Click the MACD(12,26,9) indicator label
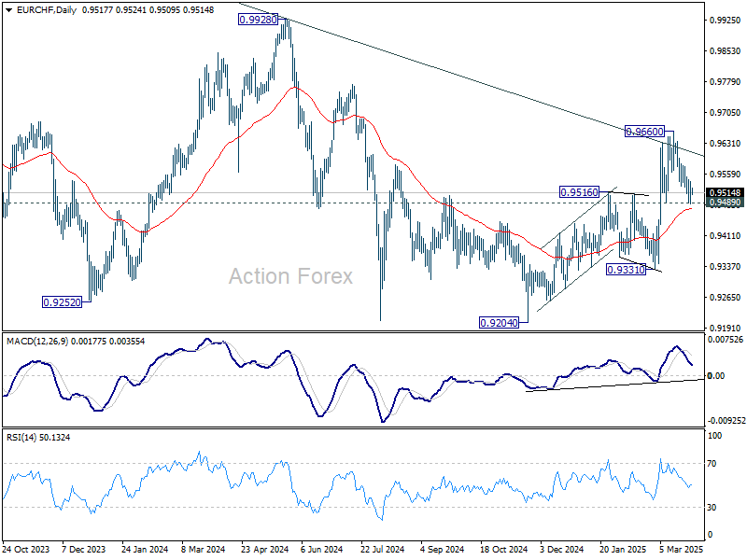Image resolution: width=747 pixels, height=560 pixels. pyautogui.click(x=37, y=342)
